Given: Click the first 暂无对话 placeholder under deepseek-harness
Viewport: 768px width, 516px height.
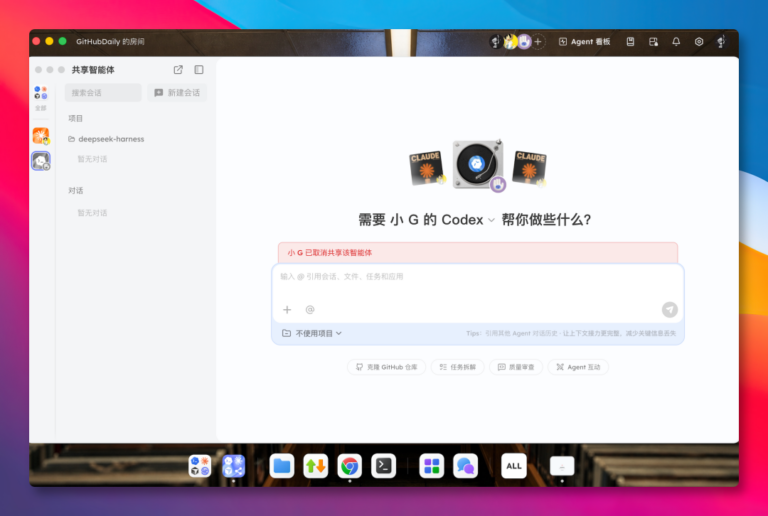Looking at the screenshot, I should point(92,159).
